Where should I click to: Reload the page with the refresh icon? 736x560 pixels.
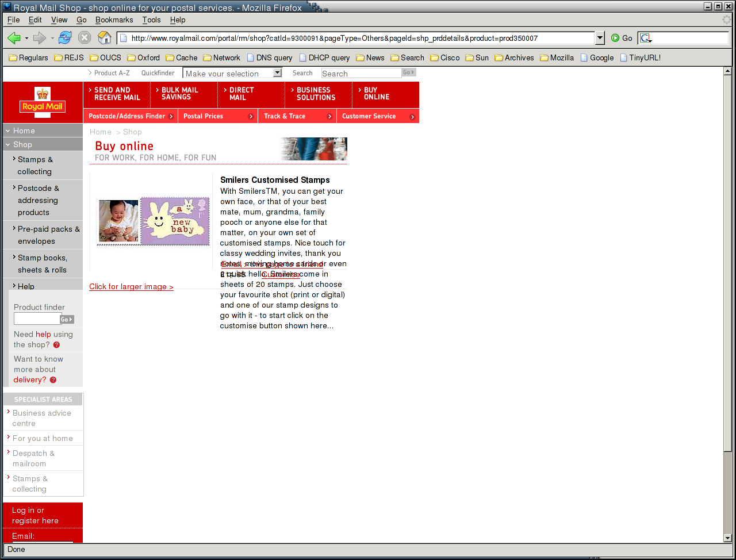(x=65, y=38)
